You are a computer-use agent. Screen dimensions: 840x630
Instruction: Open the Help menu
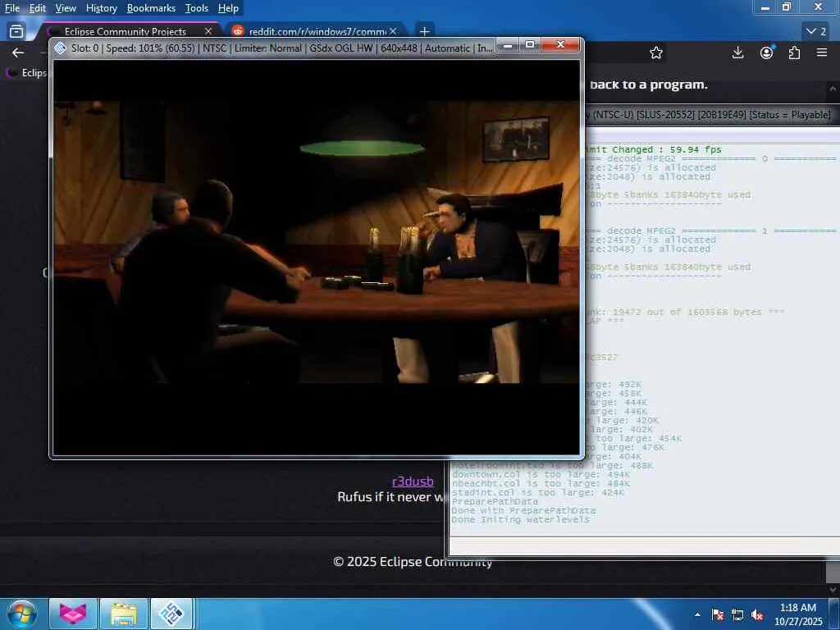coord(228,8)
